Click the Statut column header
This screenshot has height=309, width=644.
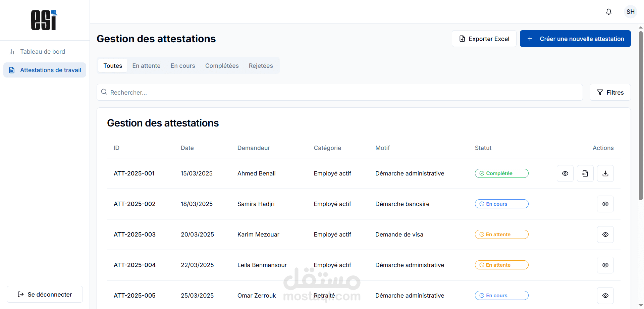tap(483, 148)
